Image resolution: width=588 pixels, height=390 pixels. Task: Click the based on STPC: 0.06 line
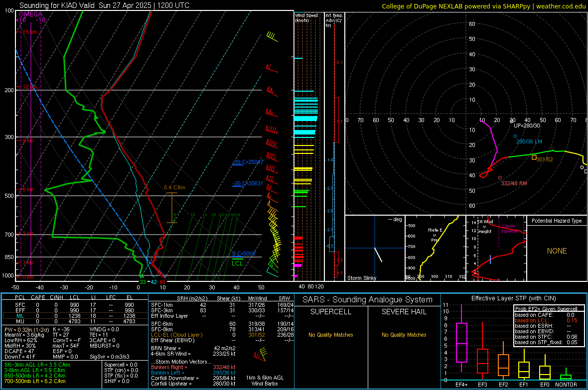coord(546,337)
